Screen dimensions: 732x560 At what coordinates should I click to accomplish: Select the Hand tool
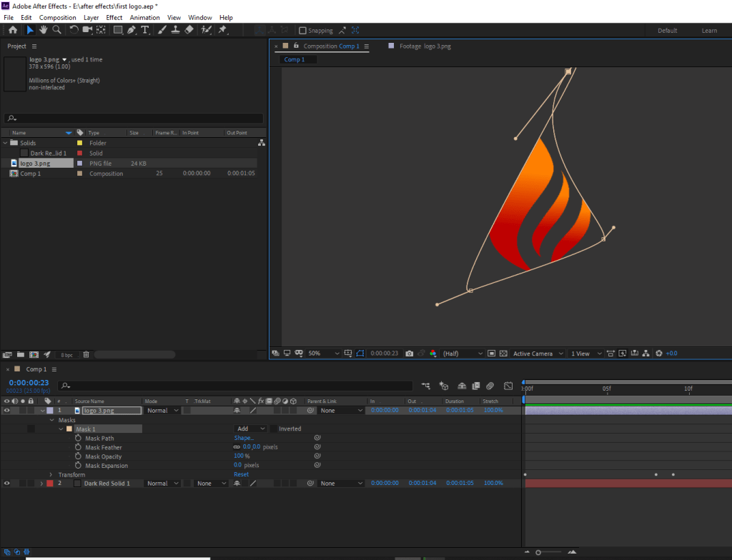[43, 30]
